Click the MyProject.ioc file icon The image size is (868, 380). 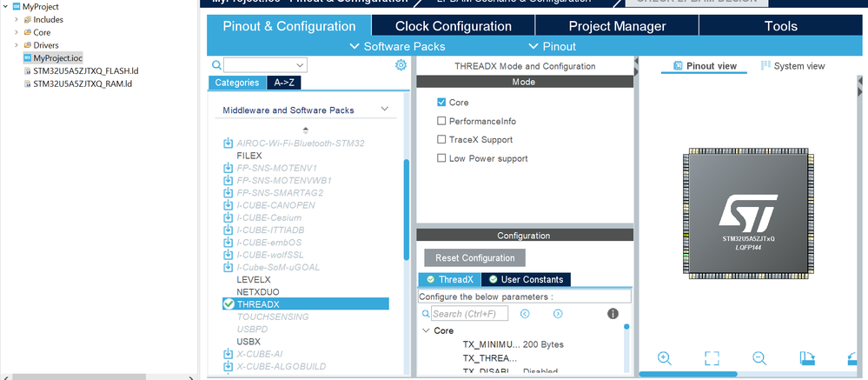tap(27, 57)
